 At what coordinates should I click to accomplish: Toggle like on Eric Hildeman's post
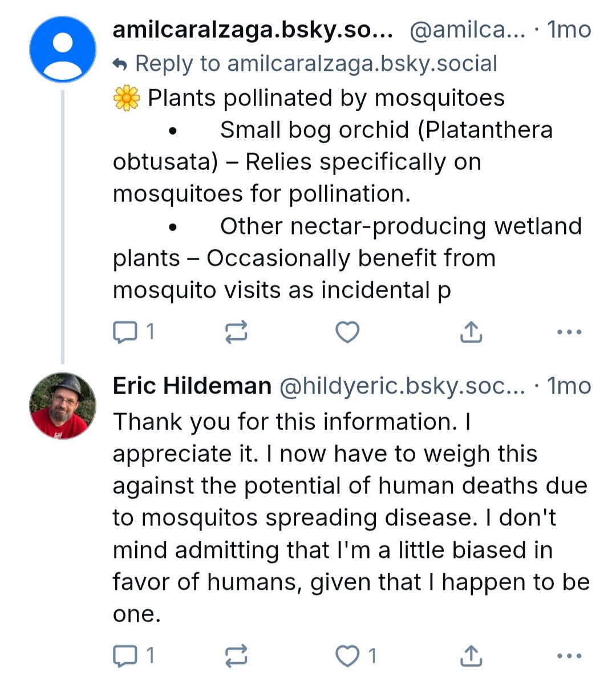(x=356, y=655)
